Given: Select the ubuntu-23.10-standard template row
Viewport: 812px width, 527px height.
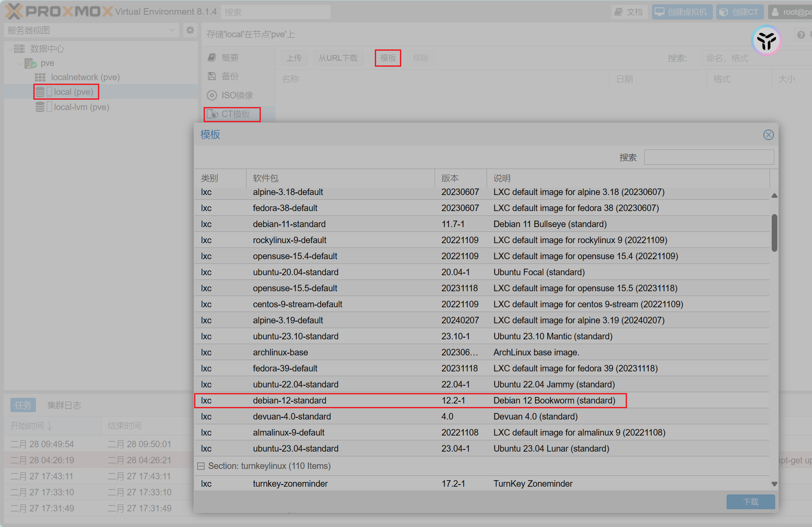Looking at the screenshot, I should pos(482,336).
